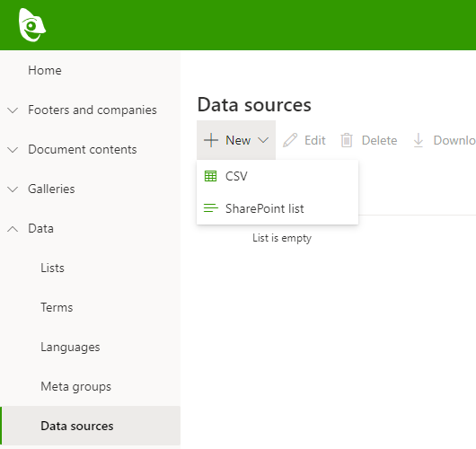The height and width of the screenshot is (449, 476).
Task: Click the green CSV table icon
Action: pos(211,176)
